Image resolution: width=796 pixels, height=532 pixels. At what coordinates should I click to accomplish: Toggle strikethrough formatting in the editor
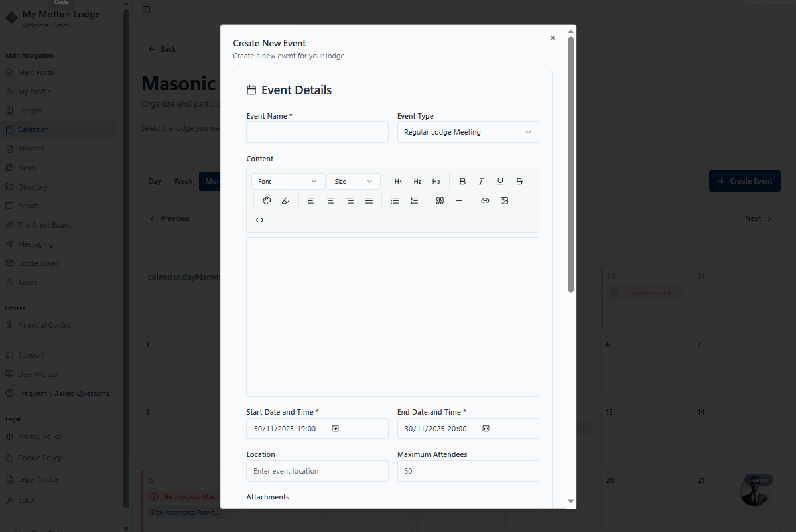tap(519, 181)
